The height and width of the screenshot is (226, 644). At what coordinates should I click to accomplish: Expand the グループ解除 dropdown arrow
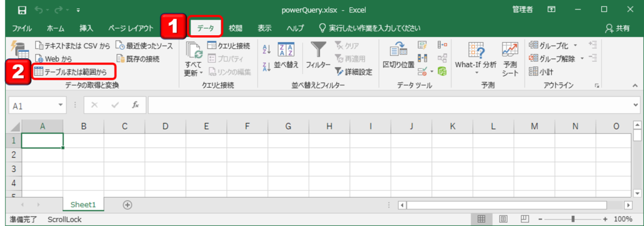pos(582,58)
